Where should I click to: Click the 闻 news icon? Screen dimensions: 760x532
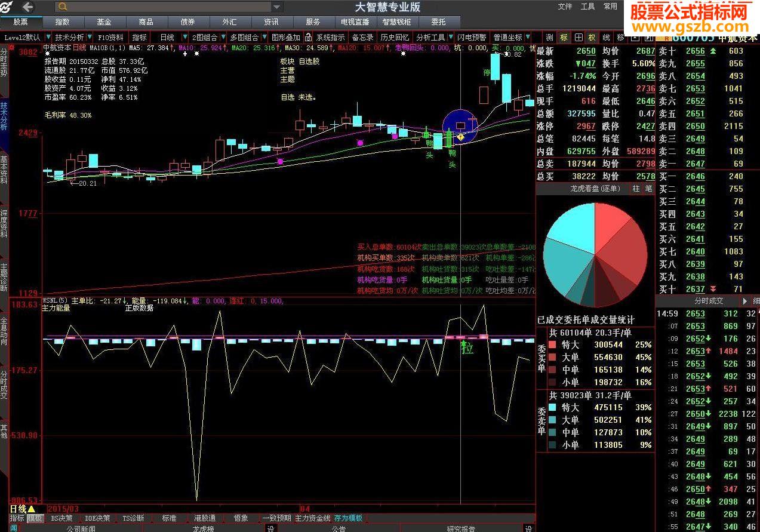click(14, 528)
